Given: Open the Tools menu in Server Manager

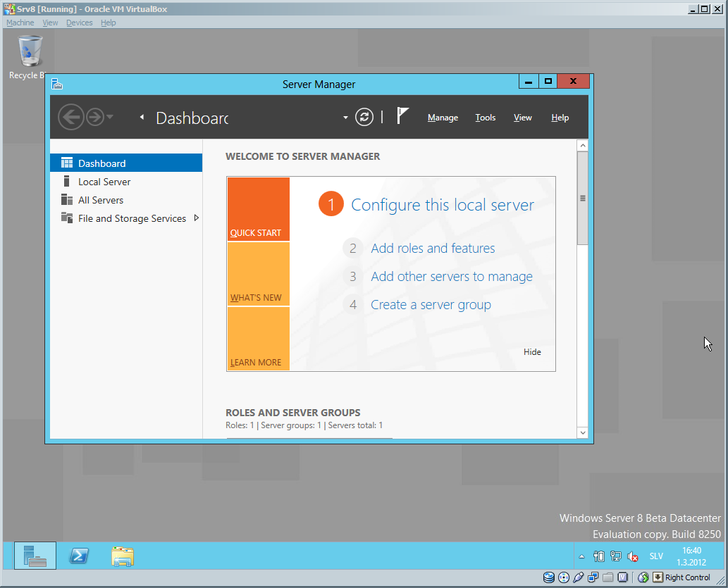Looking at the screenshot, I should coord(486,118).
